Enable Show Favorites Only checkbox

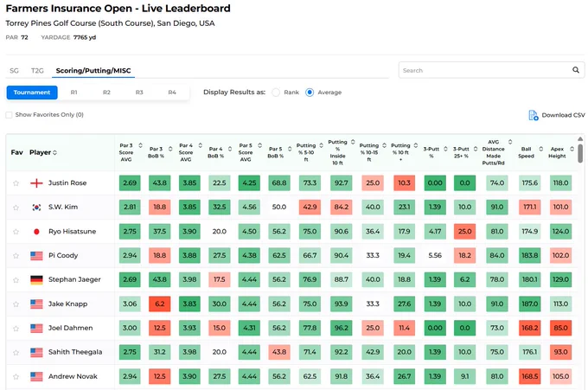click(x=9, y=115)
